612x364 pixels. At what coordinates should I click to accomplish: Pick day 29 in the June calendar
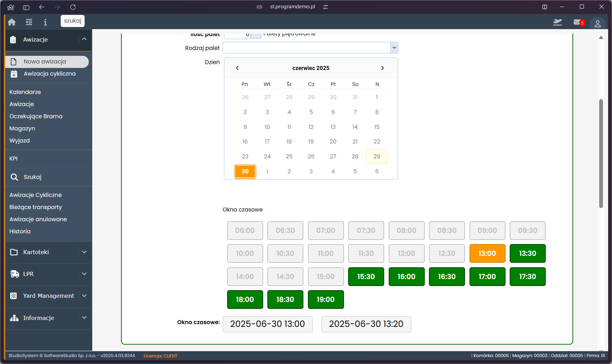click(377, 157)
